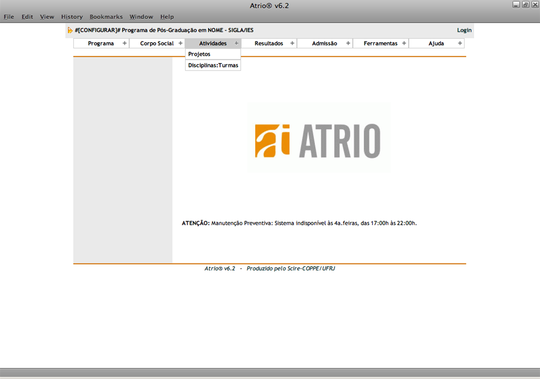
Task: Click the plus icon next to Ferramentas
Action: [404, 43]
